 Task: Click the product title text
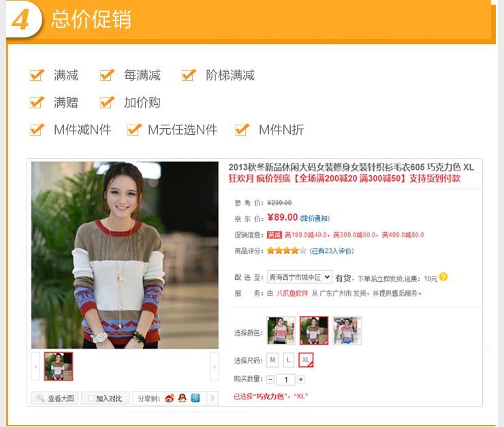351,167
